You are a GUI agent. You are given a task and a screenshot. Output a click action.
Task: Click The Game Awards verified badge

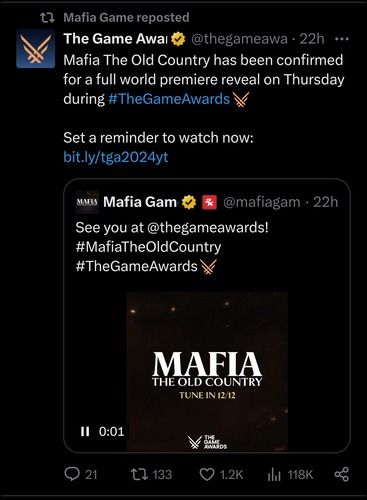[x=178, y=39]
